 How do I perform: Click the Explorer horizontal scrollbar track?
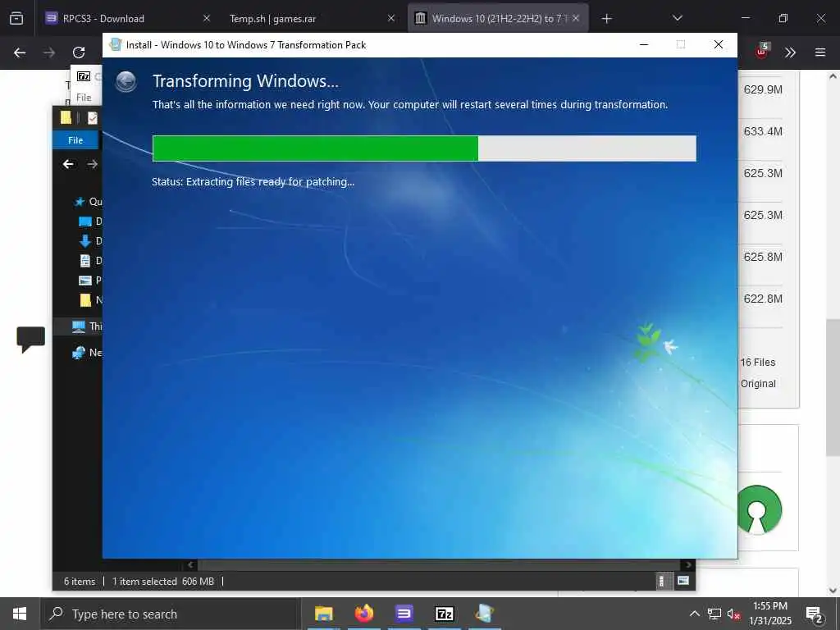(x=439, y=564)
